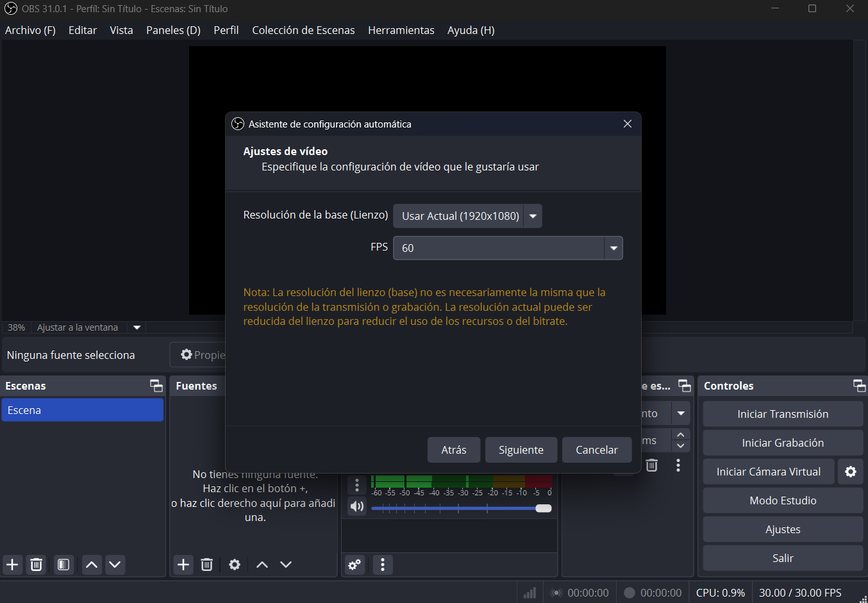
Task: Click the Siguiente button
Action: pyautogui.click(x=521, y=450)
